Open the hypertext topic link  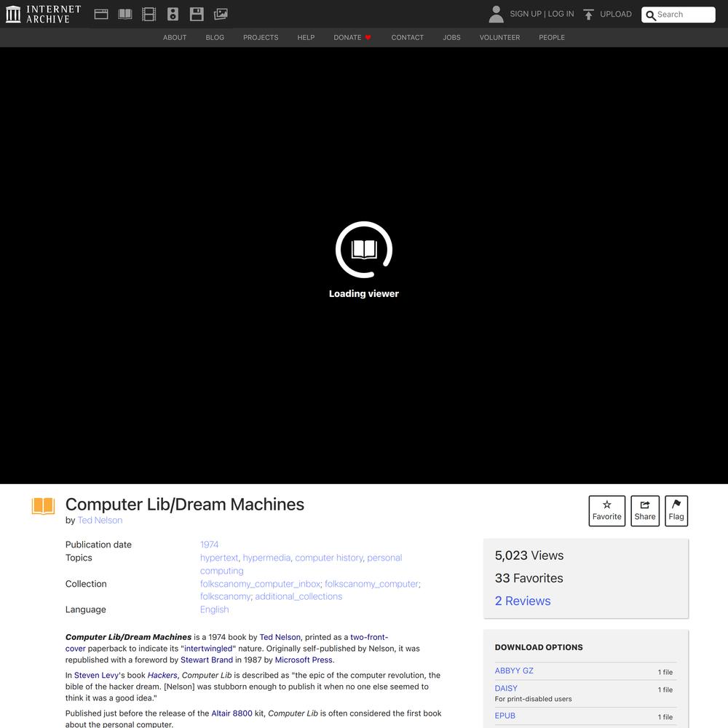click(x=219, y=558)
